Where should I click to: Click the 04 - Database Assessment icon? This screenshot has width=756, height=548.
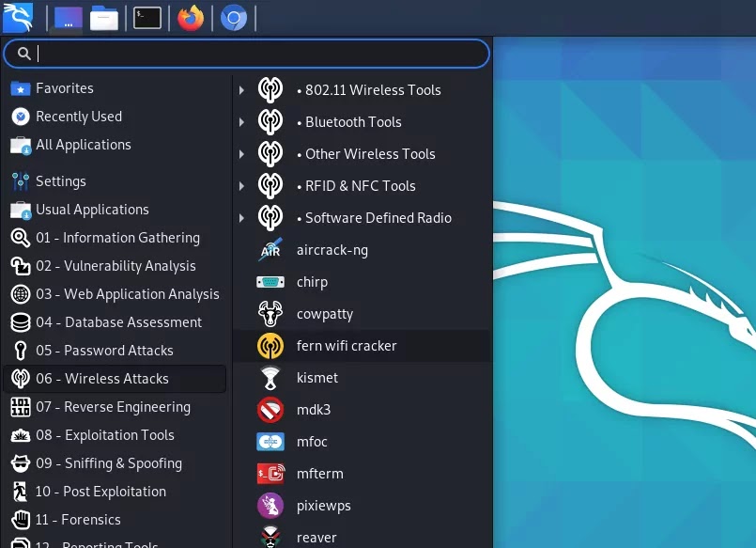21,322
